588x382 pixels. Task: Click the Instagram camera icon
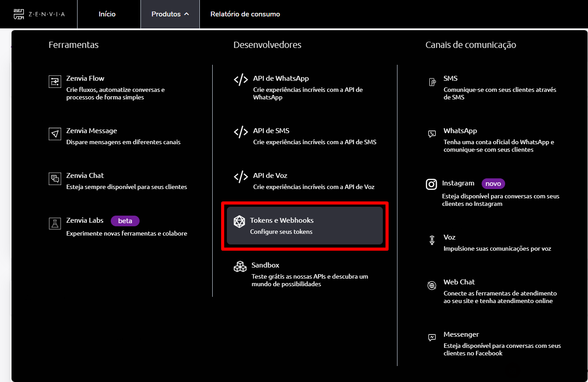click(431, 184)
